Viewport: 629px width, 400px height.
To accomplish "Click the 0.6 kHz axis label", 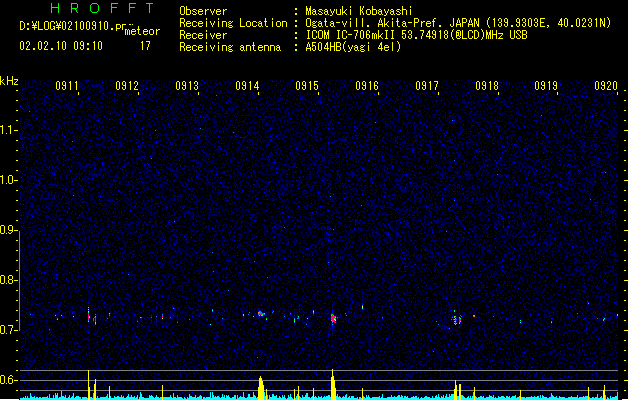I will pos(8,380).
